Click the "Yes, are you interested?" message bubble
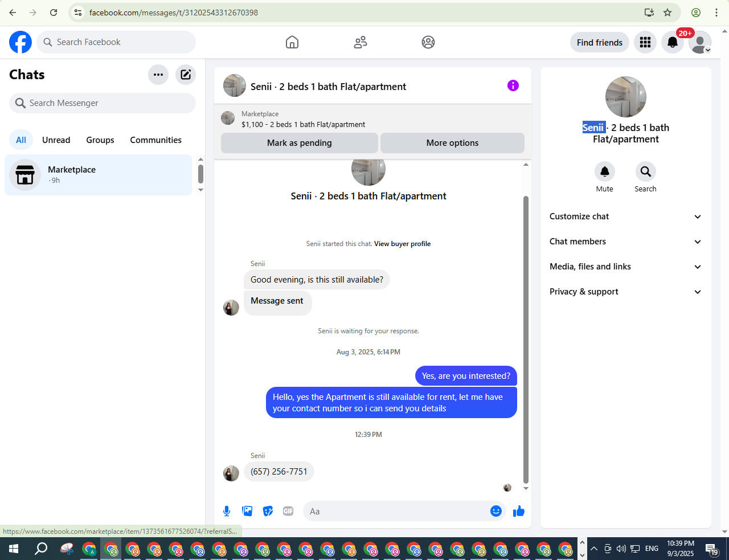Image resolution: width=729 pixels, height=560 pixels. pyautogui.click(x=466, y=376)
